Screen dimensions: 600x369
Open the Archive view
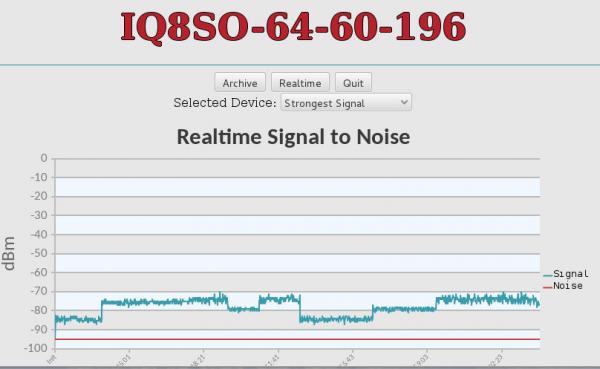pyautogui.click(x=240, y=83)
